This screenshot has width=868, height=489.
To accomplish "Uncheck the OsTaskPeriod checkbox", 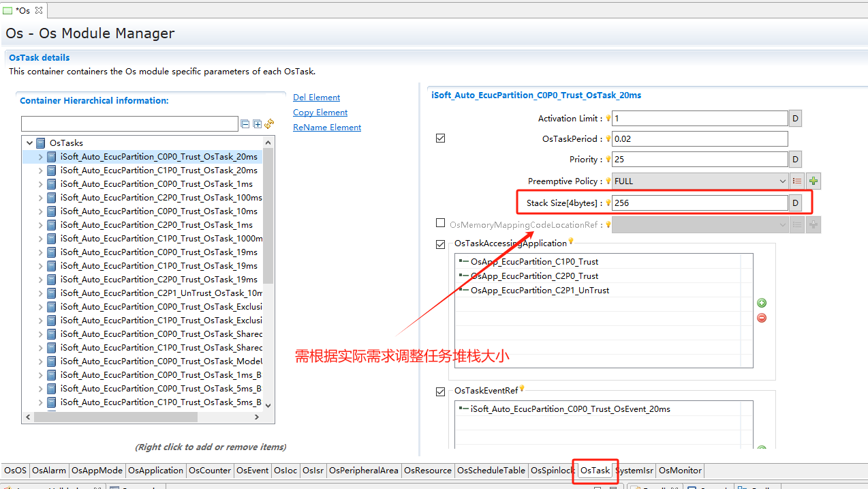I will (440, 138).
